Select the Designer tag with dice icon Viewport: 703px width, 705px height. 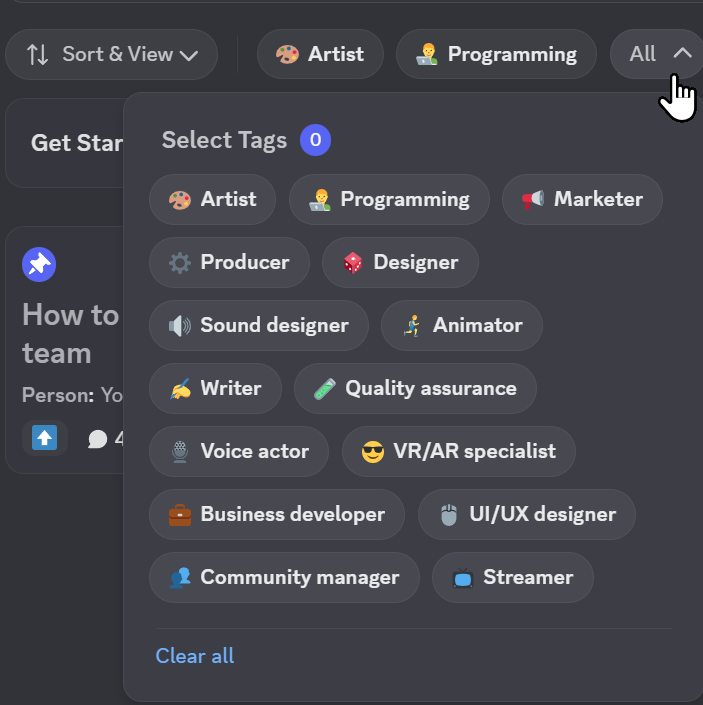(400, 262)
